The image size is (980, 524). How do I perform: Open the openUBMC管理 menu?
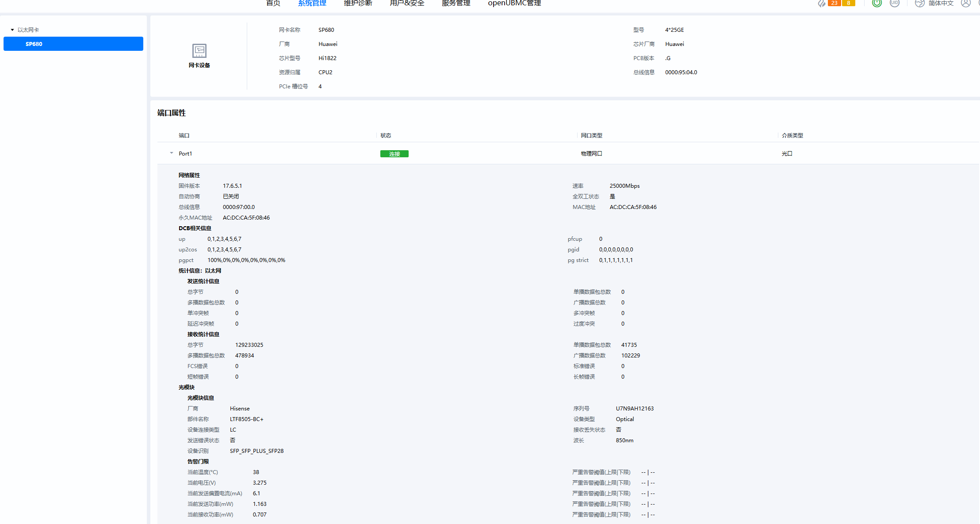tap(514, 3)
